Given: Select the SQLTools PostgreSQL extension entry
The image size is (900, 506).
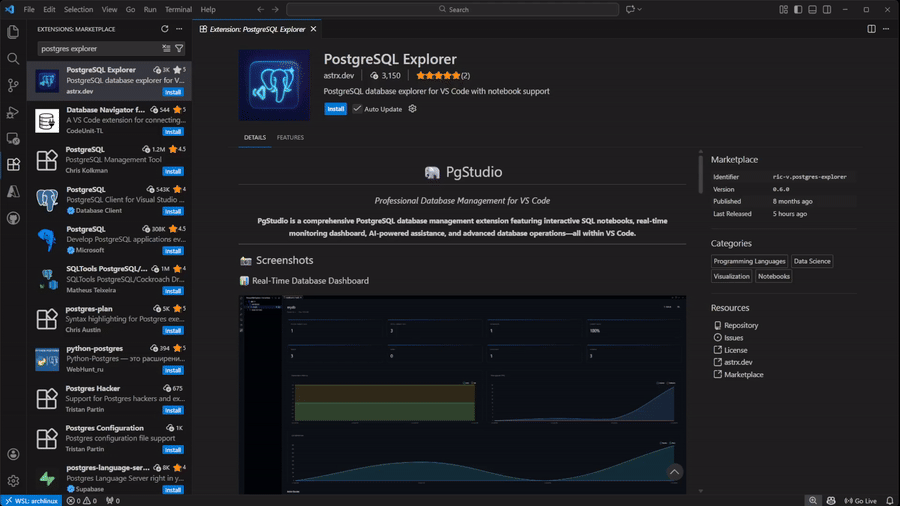Looking at the screenshot, I should tap(109, 279).
